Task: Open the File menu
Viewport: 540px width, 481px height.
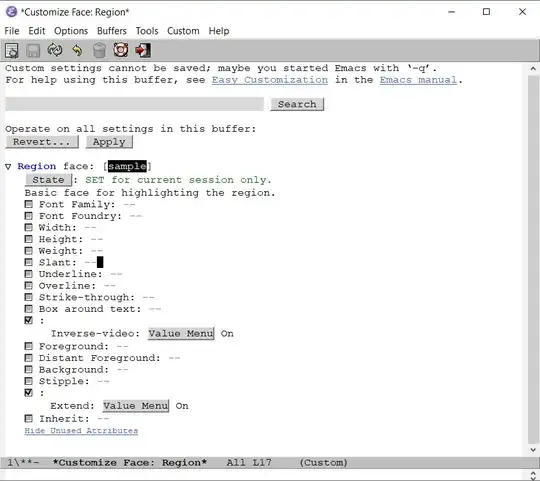Action: (12, 31)
